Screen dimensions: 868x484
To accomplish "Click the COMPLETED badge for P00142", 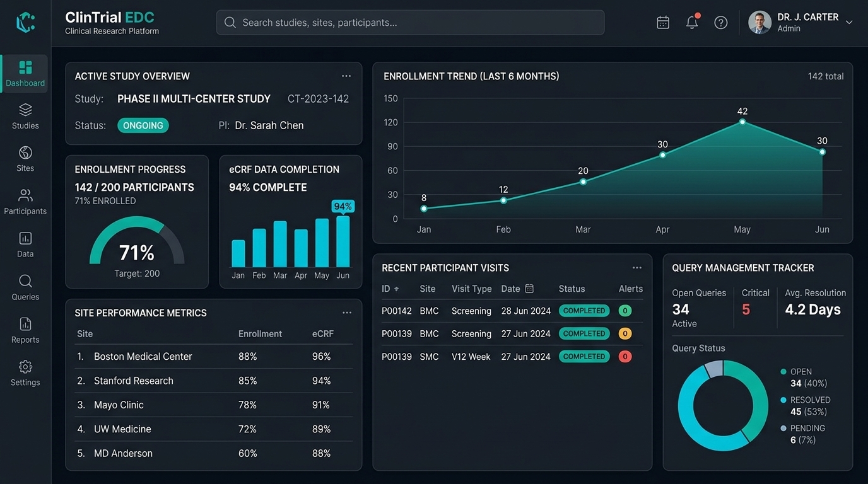I will [x=584, y=311].
